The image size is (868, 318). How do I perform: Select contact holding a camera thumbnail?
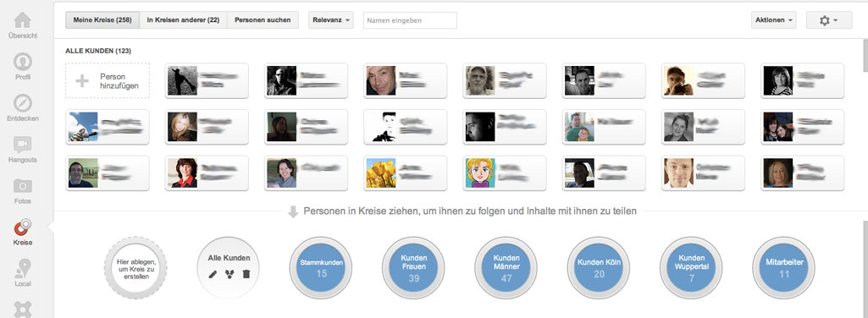[x=703, y=80]
